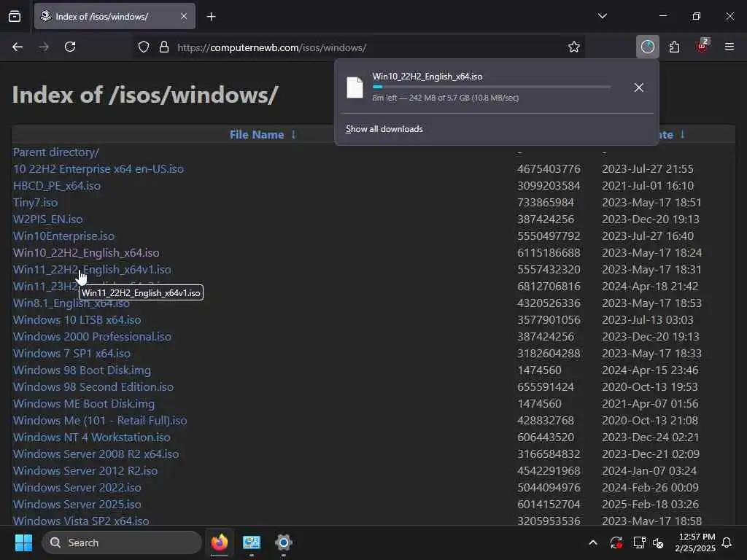Reverse sort order arrow beside File Name

click(293, 134)
